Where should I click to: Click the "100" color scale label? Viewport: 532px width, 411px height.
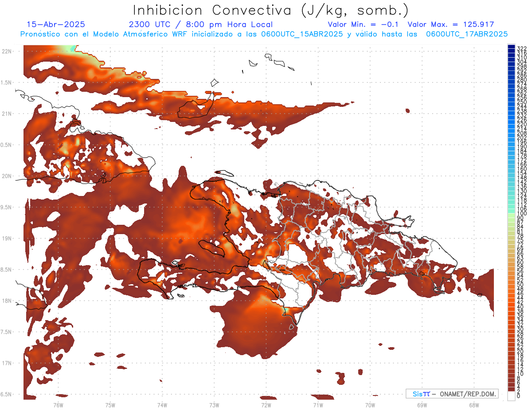click(x=521, y=214)
